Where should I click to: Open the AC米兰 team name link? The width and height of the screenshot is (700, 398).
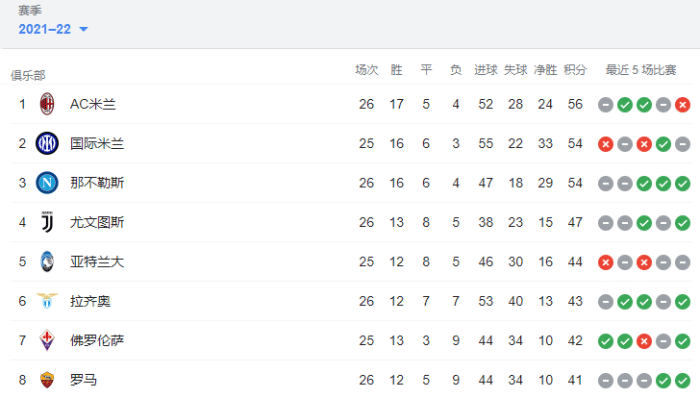[93, 104]
